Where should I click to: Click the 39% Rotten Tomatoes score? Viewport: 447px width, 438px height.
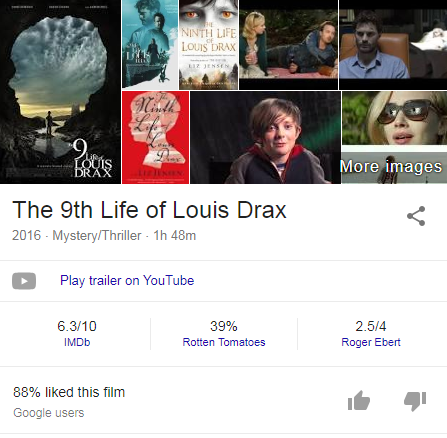[224, 326]
